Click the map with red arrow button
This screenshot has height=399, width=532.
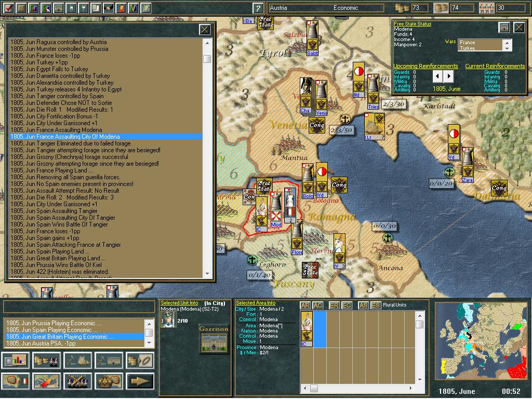point(46,381)
